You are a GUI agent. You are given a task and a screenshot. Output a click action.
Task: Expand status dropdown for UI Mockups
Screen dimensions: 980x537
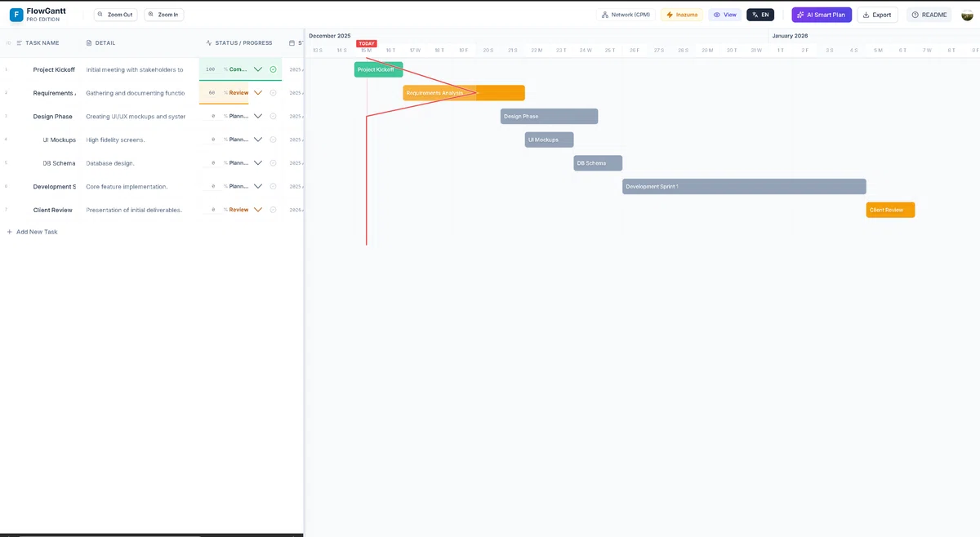[258, 140]
